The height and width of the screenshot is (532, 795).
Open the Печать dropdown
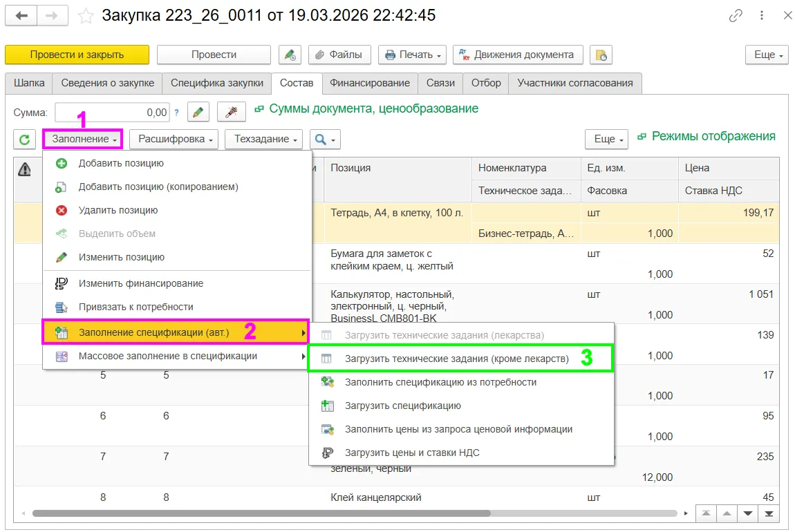tap(412, 55)
